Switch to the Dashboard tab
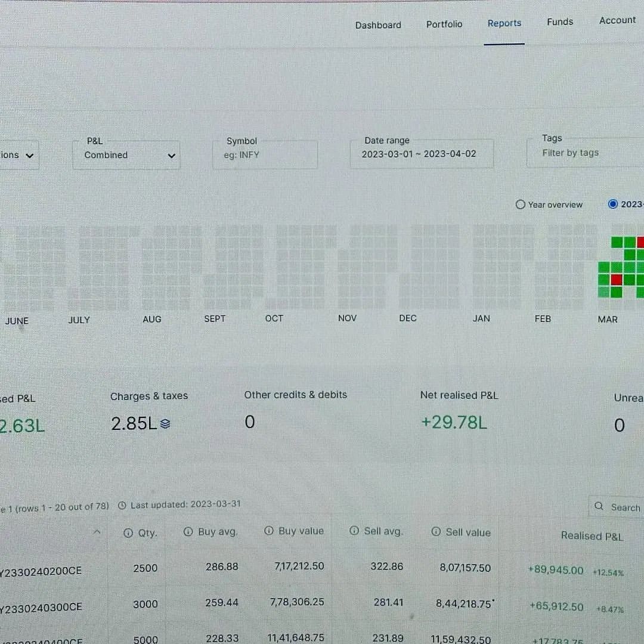Image resolution: width=644 pixels, height=644 pixels. pos(378,25)
